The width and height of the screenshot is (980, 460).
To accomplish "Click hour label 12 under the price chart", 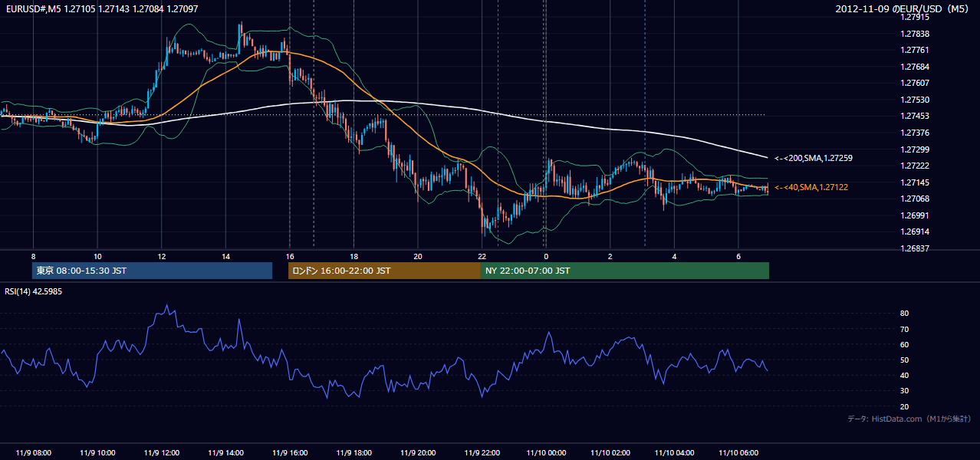I will 161,255.
